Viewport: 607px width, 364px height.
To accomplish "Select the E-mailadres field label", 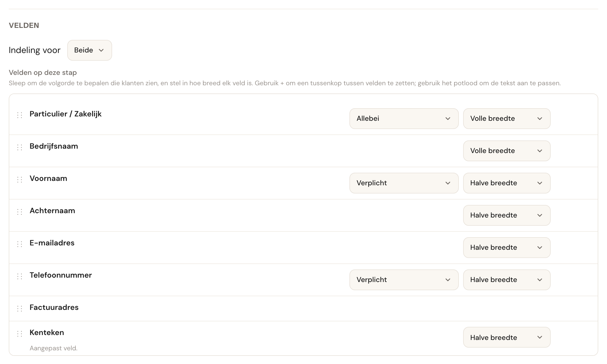I will point(52,243).
